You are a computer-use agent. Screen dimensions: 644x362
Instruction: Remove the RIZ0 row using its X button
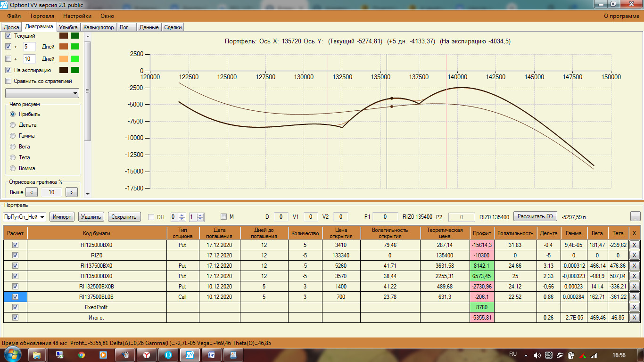click(634, 255)
